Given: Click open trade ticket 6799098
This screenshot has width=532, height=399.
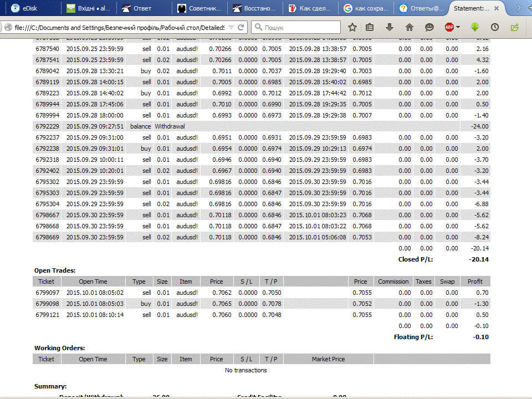Looking at the screenshot, I should [x=47, y=304].
